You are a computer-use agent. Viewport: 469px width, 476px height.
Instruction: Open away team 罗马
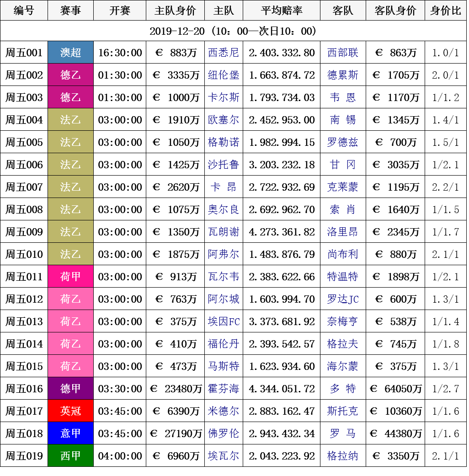pyautogui.click(x=343, y=433)
